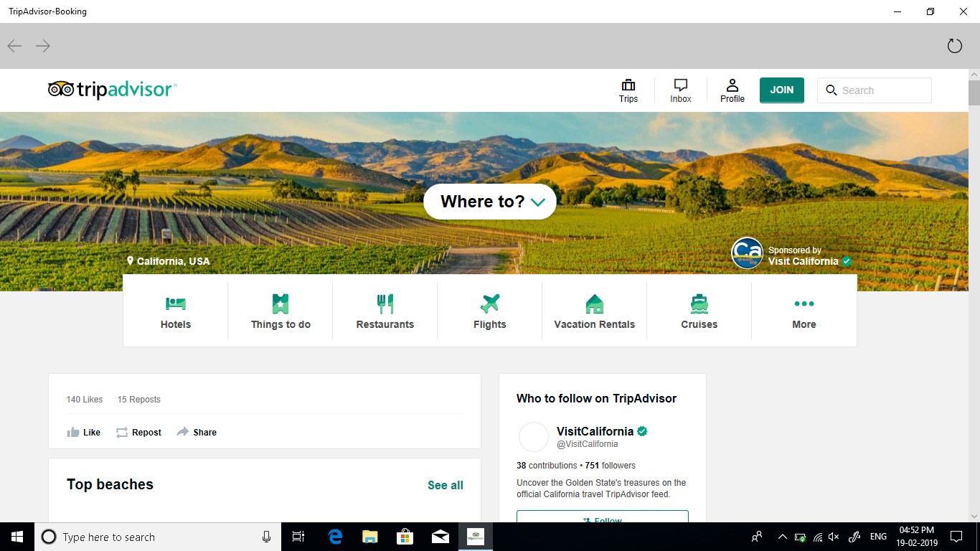
Task: Click the Flights airplane icon
Action: (490, 303)
